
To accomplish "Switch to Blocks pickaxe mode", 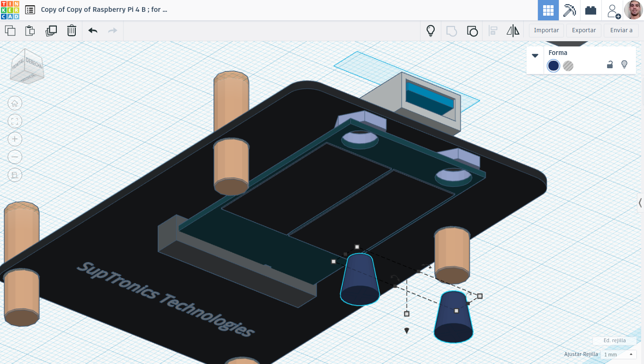I will (x=569, y=10).
